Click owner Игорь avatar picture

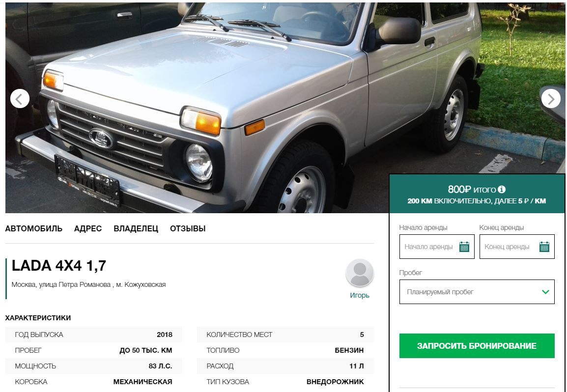360,273
